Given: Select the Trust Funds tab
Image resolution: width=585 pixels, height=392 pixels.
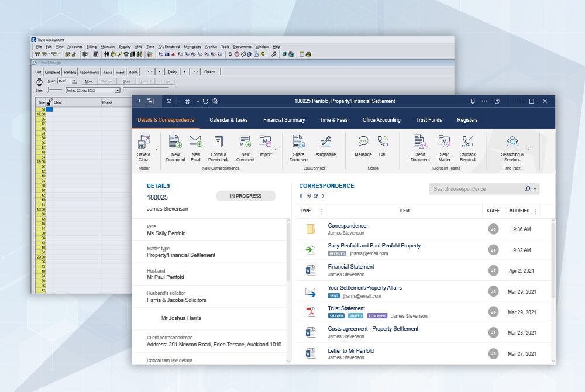Looking at the screenshot, I should click(429, 120).
